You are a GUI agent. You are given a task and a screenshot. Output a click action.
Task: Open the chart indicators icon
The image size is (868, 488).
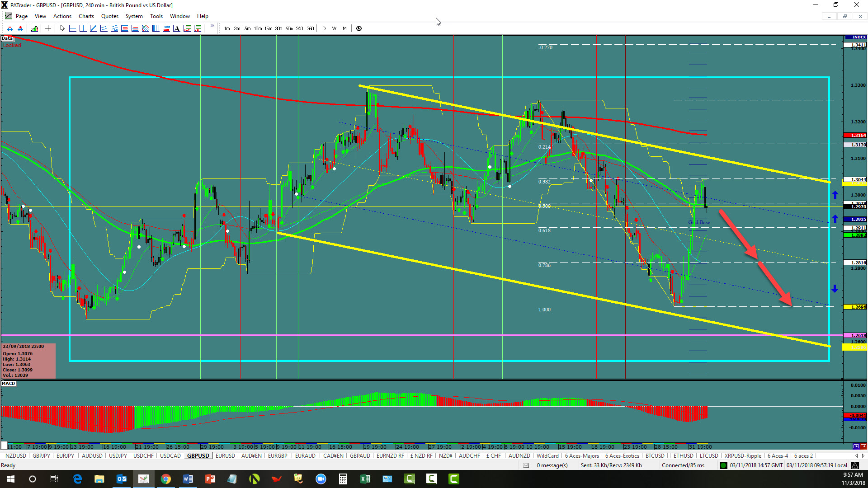tap(34, 28)
